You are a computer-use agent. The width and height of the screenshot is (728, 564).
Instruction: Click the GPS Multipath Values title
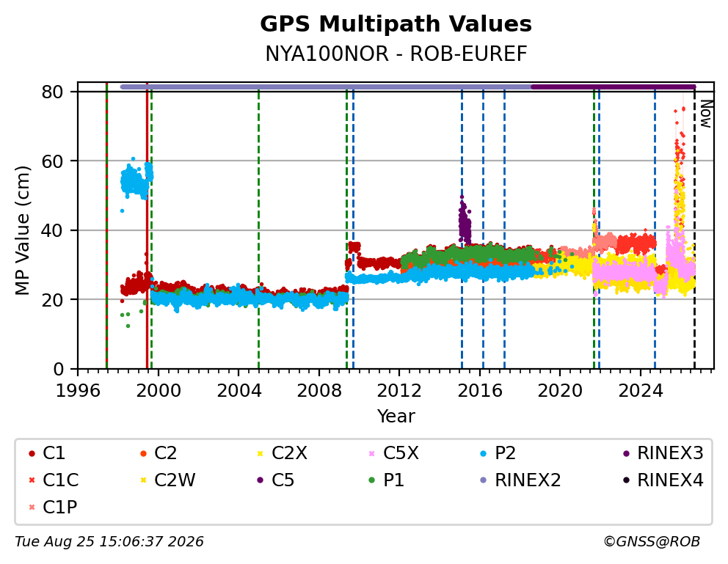(396, 24)
